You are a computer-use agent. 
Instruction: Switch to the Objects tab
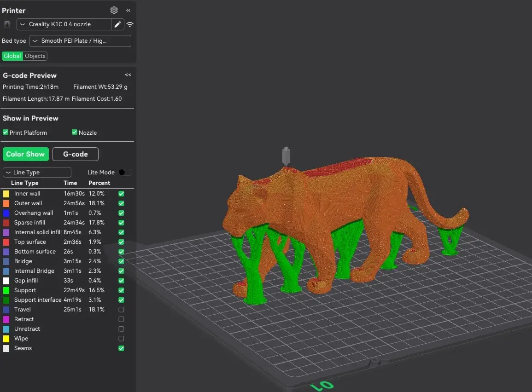35,56
